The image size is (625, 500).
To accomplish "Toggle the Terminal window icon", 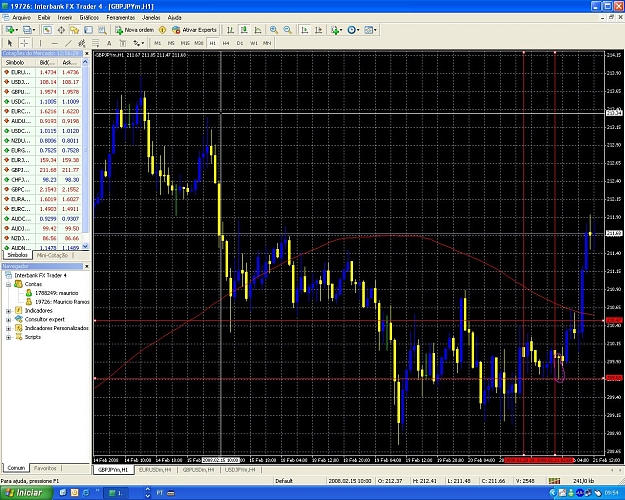I will pyautogui.click(x=88, y=30).
